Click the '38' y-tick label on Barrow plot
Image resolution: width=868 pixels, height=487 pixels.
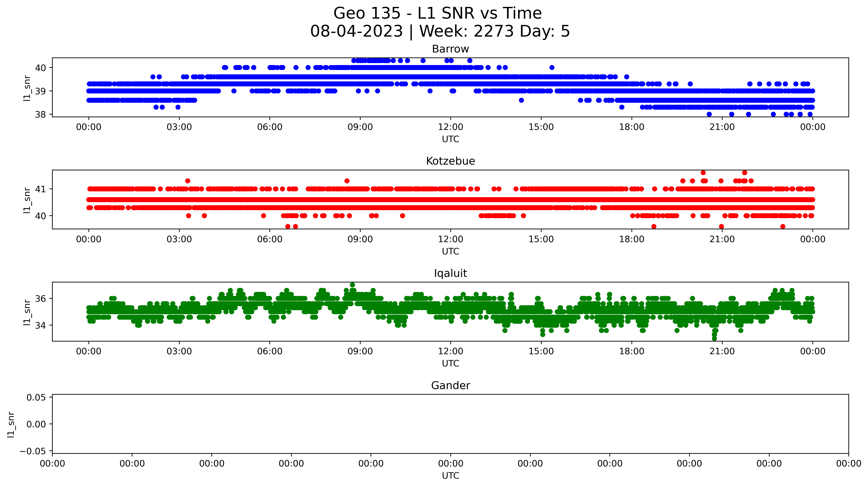(x=41, y=115)
